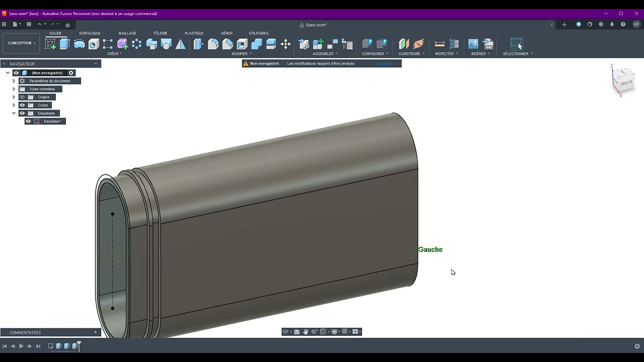The width and height of the screenshot is (644, 362).
Task: Expand the Vues nommées node
Action: tap(14, 89)
